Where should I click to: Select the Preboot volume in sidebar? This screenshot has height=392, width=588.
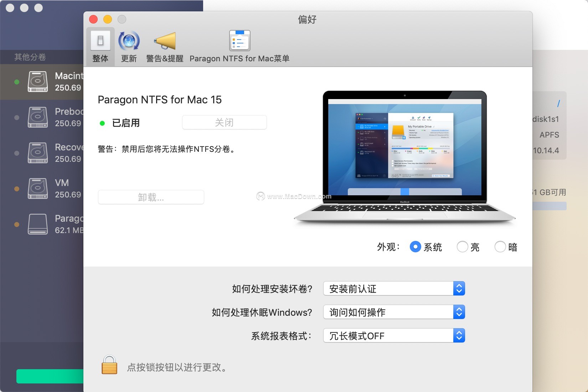click(x=42, y=117)
